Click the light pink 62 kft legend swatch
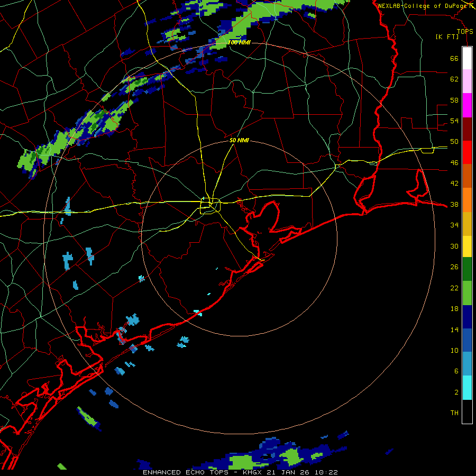Image resolution: width=476 pixels, height=476 pixels. point(467,81)
